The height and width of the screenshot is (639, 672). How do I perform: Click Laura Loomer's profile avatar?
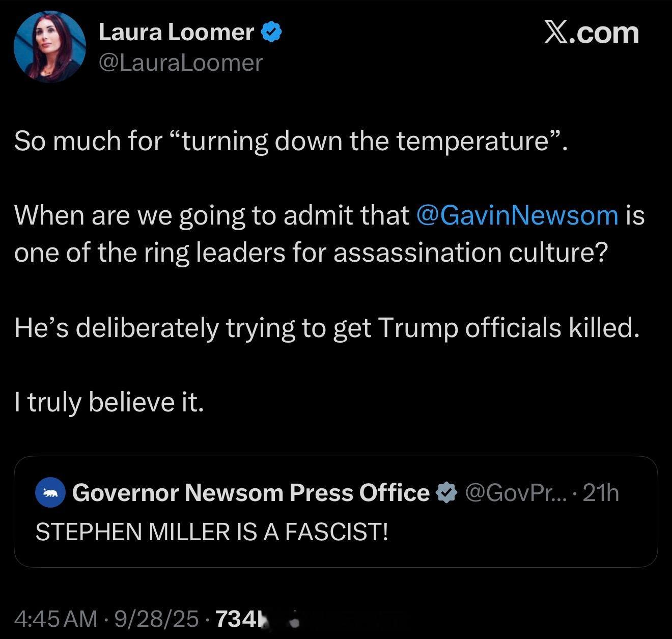[x=49, y=47]
